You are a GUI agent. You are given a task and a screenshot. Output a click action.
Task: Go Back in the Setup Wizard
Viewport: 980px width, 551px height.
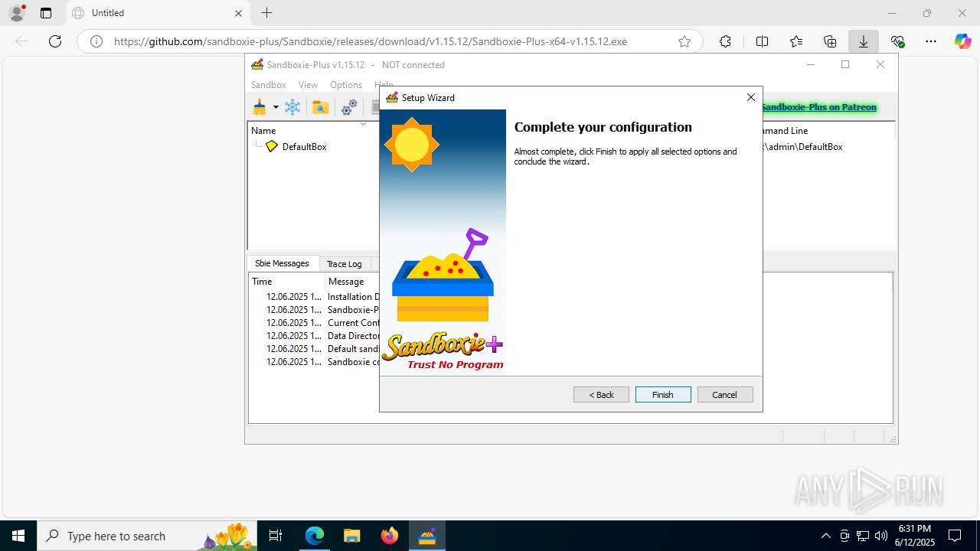coord(601,395)
